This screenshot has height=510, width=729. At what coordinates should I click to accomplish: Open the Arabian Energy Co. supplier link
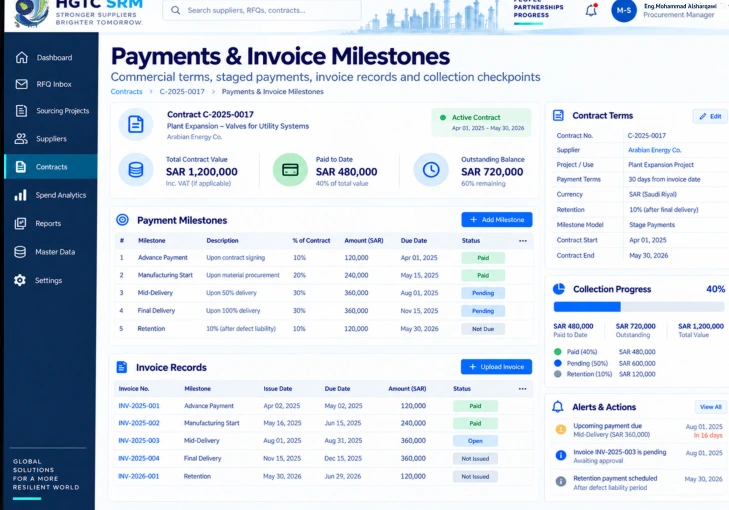point(654,150)
